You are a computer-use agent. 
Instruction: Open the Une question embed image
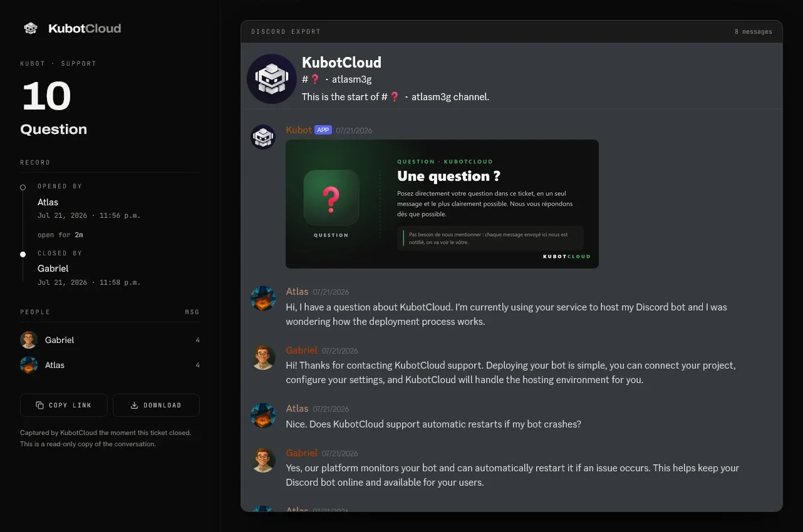[x=442, y=204]
